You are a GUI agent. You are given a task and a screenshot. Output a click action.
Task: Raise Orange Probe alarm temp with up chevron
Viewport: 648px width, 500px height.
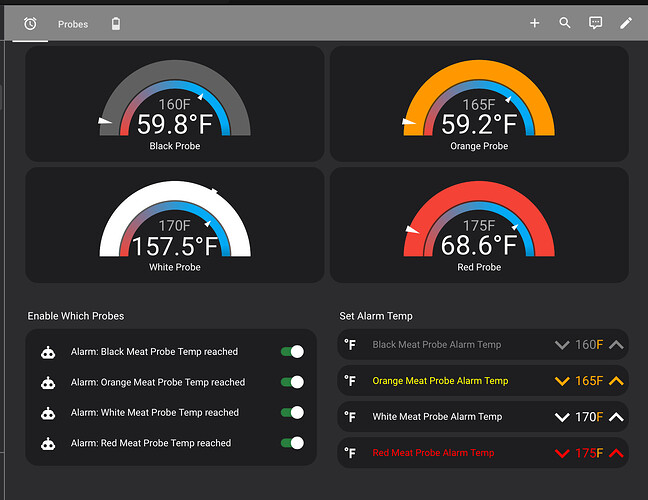(616, 381)
